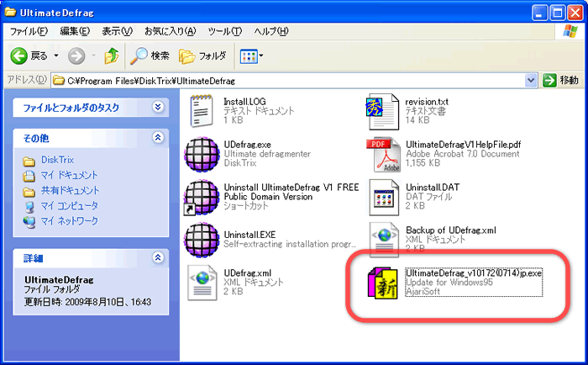This screenshot has height=365, width=588.
Task: Open the ファイル(F) menu
Action: (29, 31)
